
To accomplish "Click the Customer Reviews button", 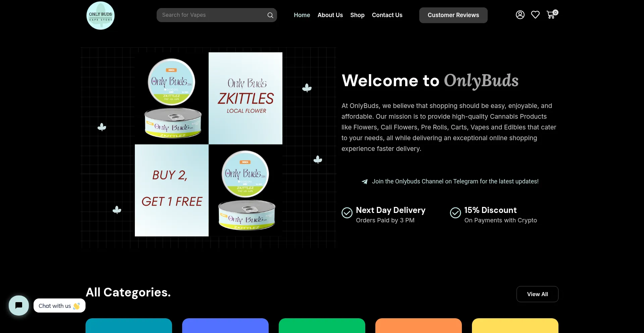I will click(x=453, y=15).
